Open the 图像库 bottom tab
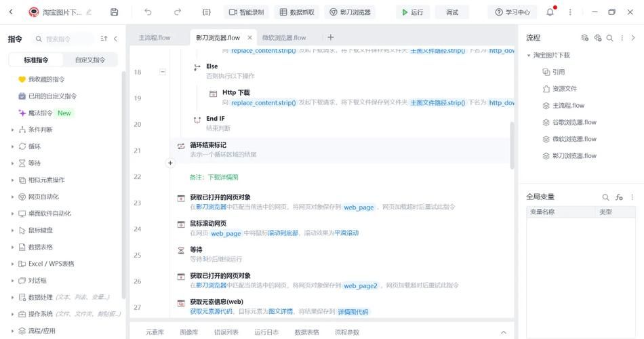The width and height of the screenshot is (644, 339). tap(189, 332)
